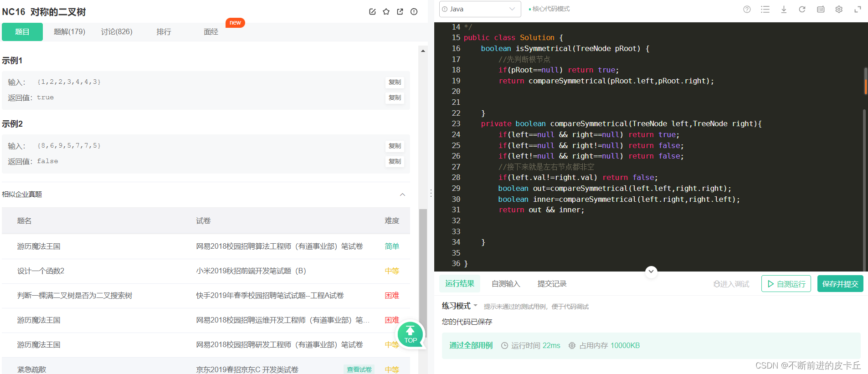The width and height of the screenshot is (868, 374).
Task: Select the 自测输入 tab
Action: 506,284
